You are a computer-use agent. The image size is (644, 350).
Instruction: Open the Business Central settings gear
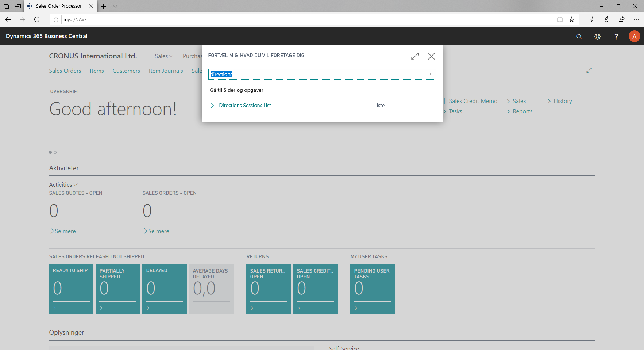pos(597,37)
